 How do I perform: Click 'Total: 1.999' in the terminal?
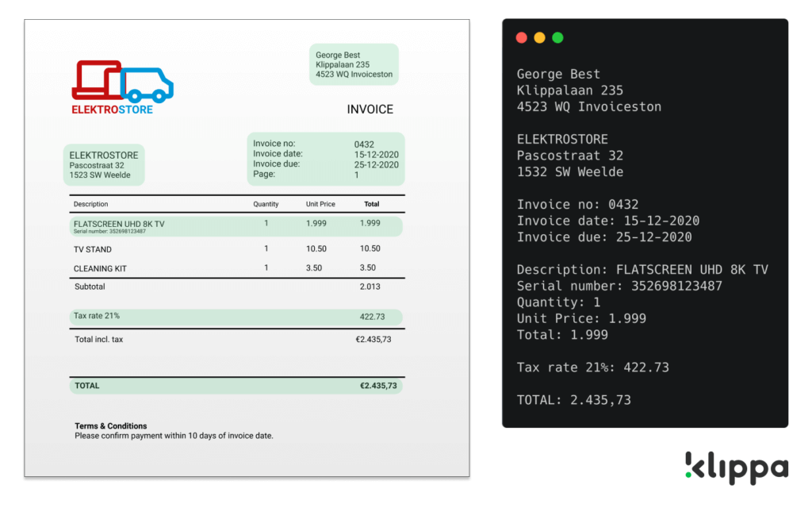562,335
